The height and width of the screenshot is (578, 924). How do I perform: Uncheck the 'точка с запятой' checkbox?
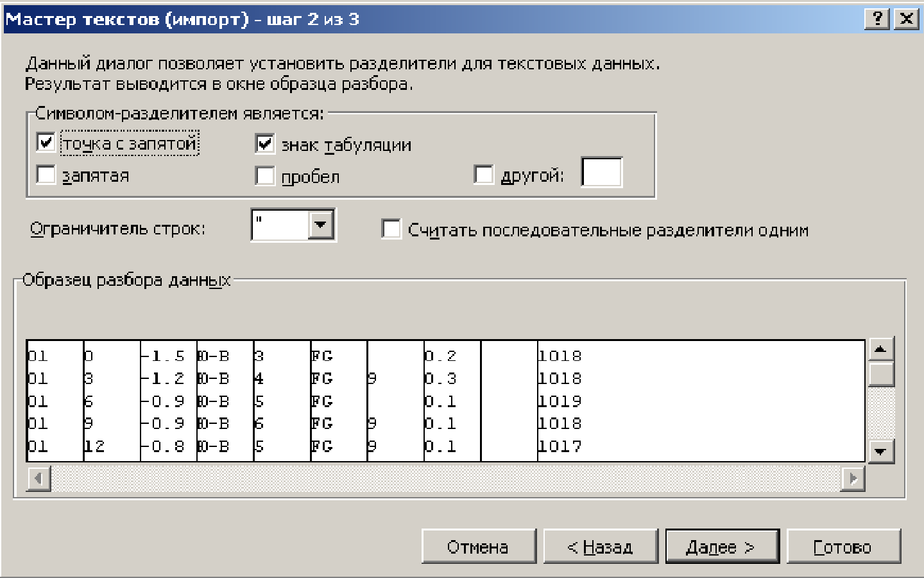tap(46, 143)
